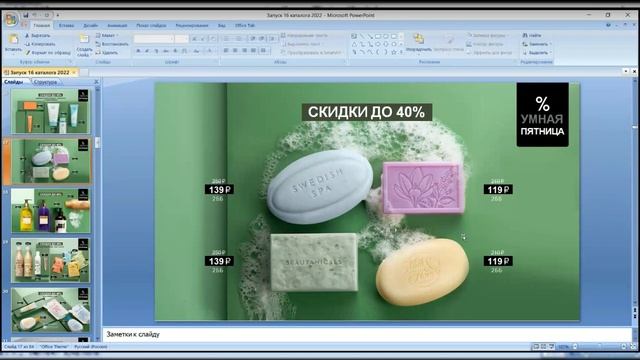The width and height of the screenshot is (640, 360).
Task: Expand the shapes gallery more arrow
Action: tap(402, 52)
